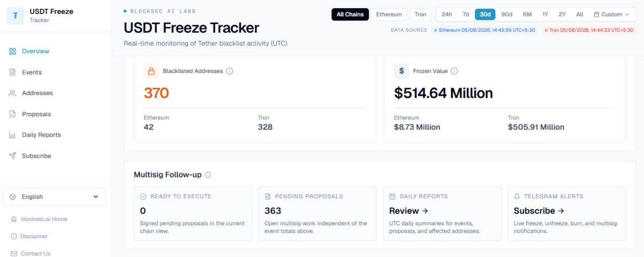The image size is (644, 257).
Task: Open the Disclaimer link
Action: coord(34,237)
